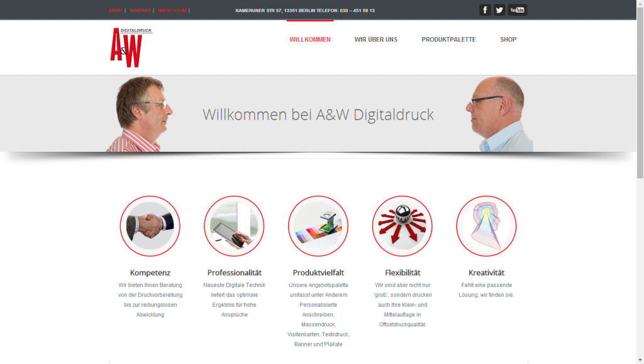
Task: Open the IMPRESSUM link
Action: (x=172, y=11)
